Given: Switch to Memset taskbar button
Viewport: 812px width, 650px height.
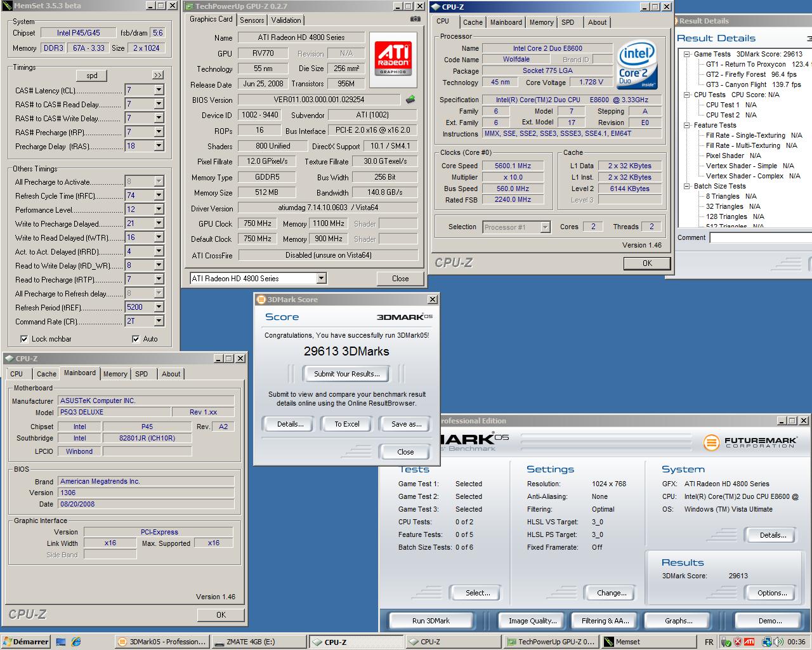Looking at the screenshot, I should click(648, 642).
